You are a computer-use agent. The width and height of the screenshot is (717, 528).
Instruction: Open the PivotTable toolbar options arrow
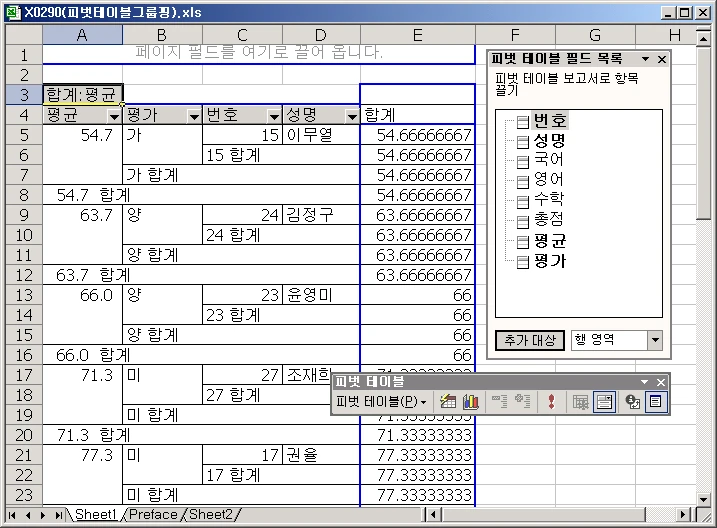(644, 382)
